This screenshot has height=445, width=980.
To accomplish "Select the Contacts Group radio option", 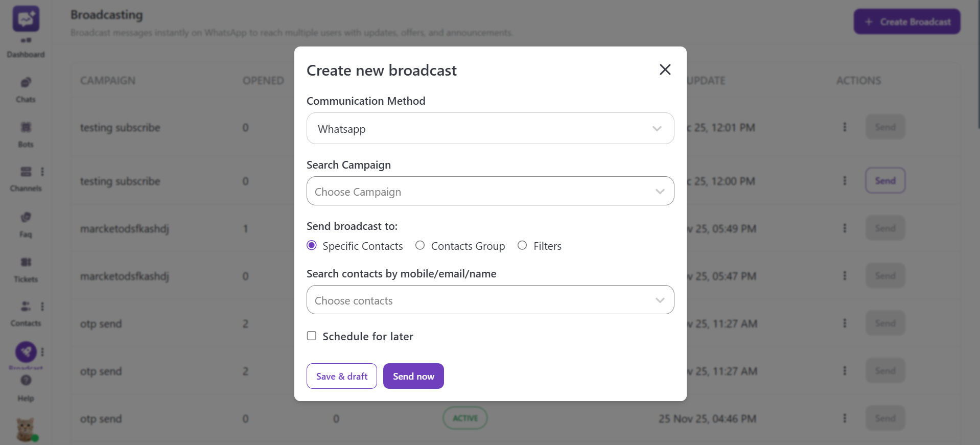I will coord(420,245).
